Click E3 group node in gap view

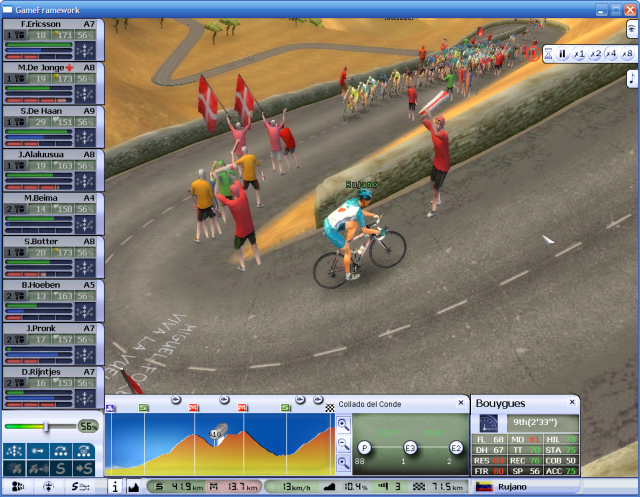410,447
